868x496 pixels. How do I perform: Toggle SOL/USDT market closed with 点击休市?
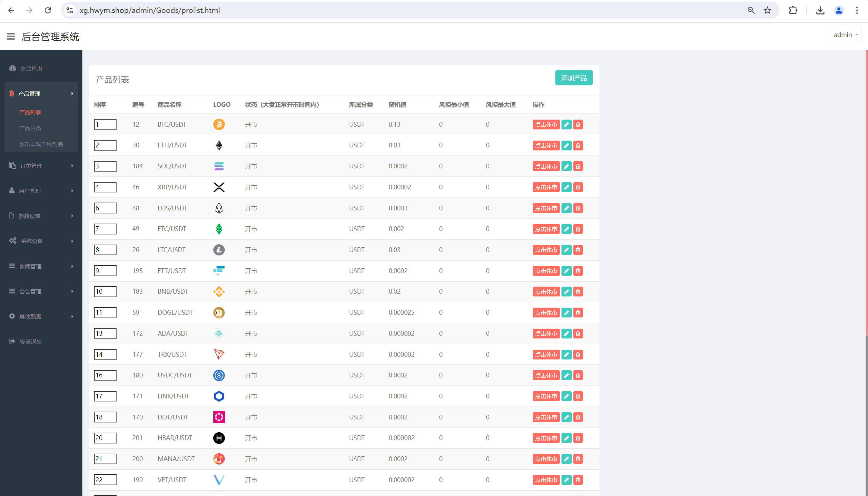coord(546,166)
